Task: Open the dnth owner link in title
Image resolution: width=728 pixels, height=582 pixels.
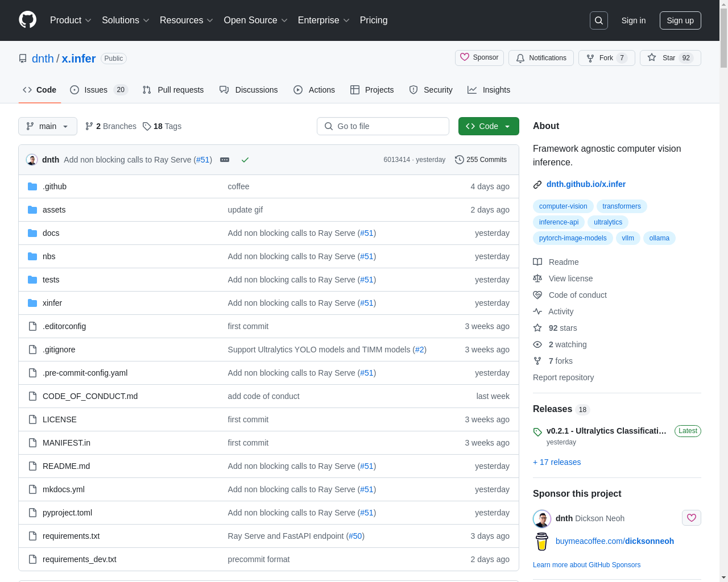Action: click(x=43, y=59)
